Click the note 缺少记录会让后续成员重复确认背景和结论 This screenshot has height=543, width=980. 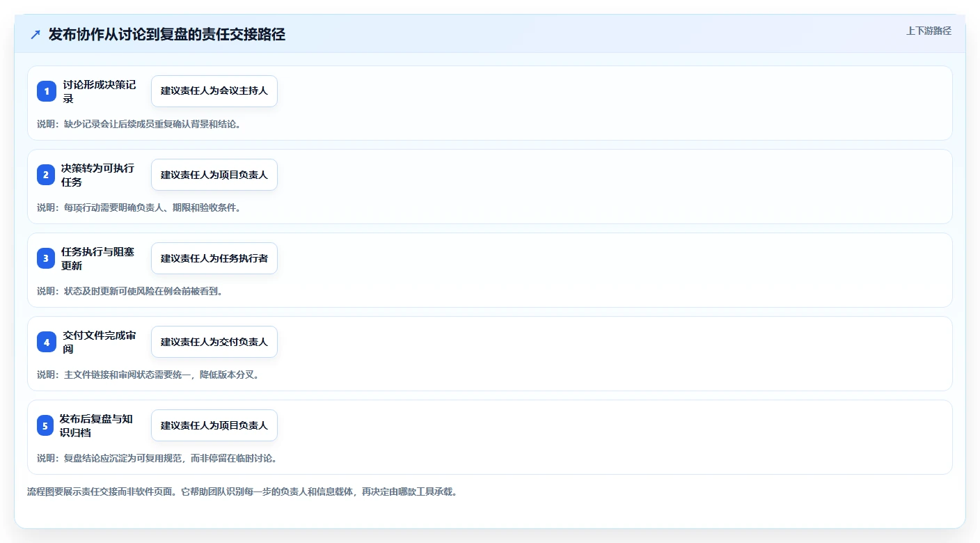tap(139, 124)
